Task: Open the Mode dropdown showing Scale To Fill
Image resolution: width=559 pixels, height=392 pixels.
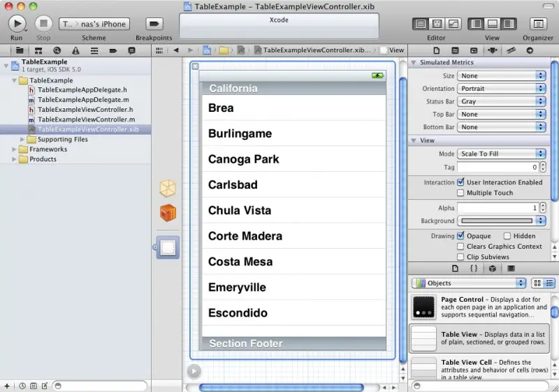Action: pyautogui.click(x=502, y=154)
